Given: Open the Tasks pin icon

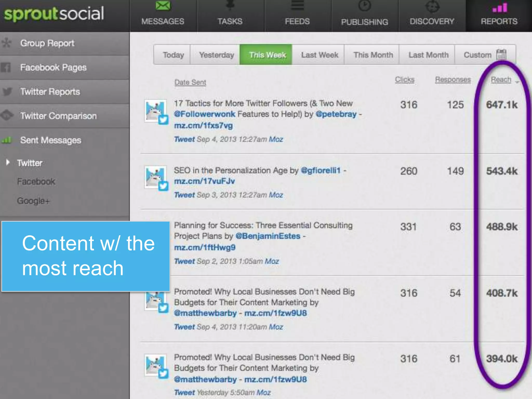Looking at the screenshot, I should (x=230, y=5).
